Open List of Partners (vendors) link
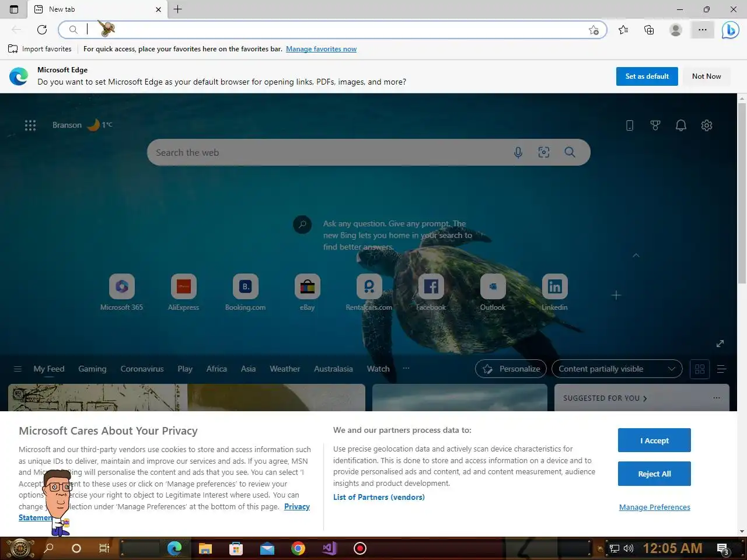 [x=379, y=497]
